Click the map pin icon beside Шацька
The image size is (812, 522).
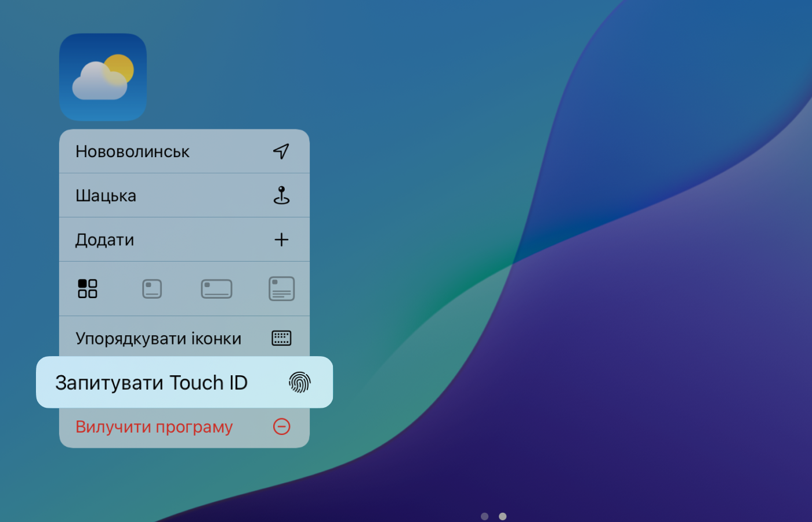click(x=281, y=195)
